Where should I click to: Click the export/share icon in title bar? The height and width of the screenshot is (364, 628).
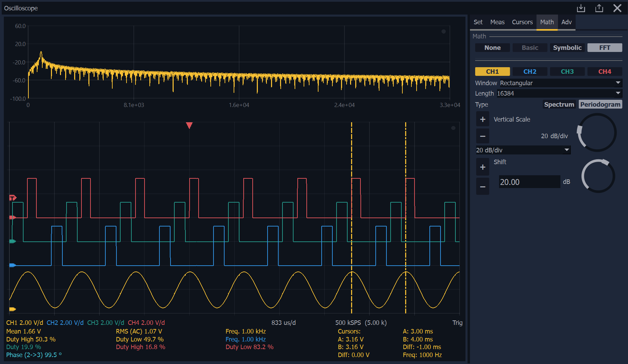pyautogui.click(x=599, y=8)
